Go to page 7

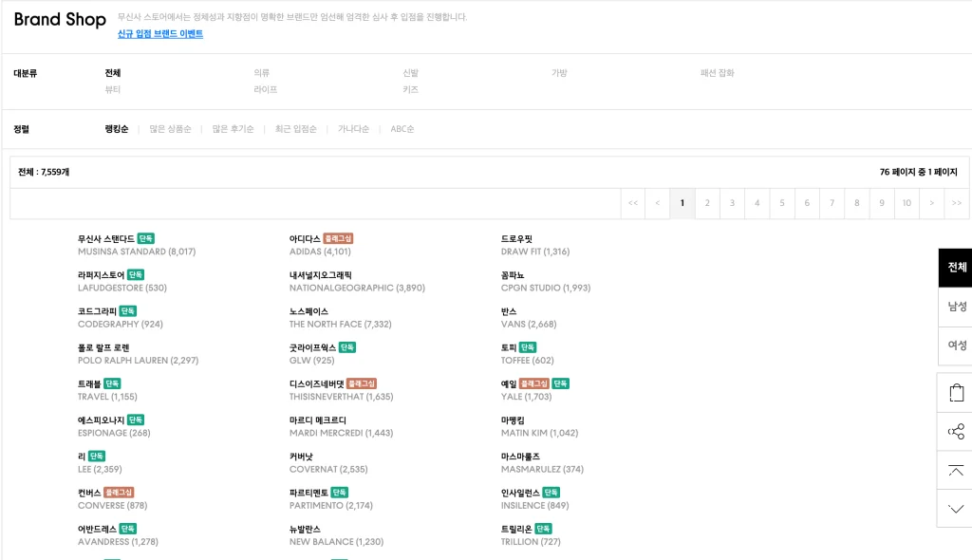coord(832,203)
